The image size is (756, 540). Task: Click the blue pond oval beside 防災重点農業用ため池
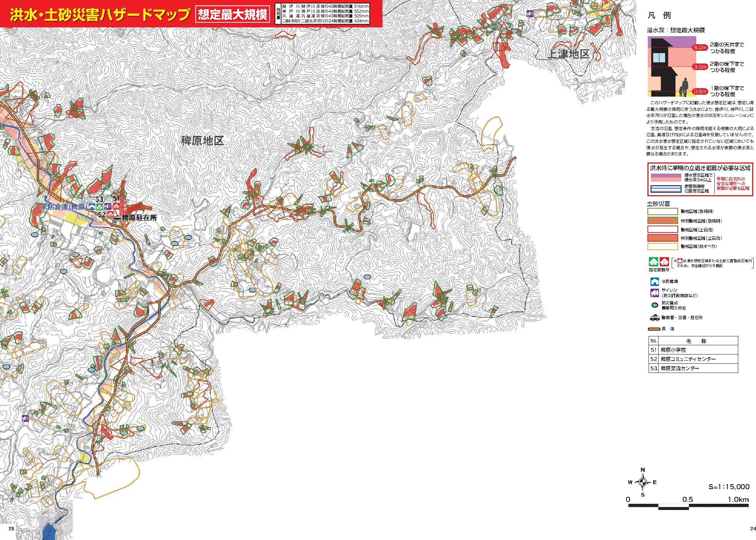pyautogui.click(x=655, y=305)
